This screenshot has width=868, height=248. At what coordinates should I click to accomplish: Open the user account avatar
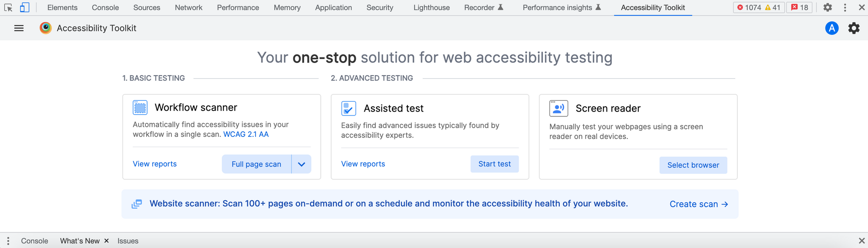pyautogui.click(x=832, y=28)
